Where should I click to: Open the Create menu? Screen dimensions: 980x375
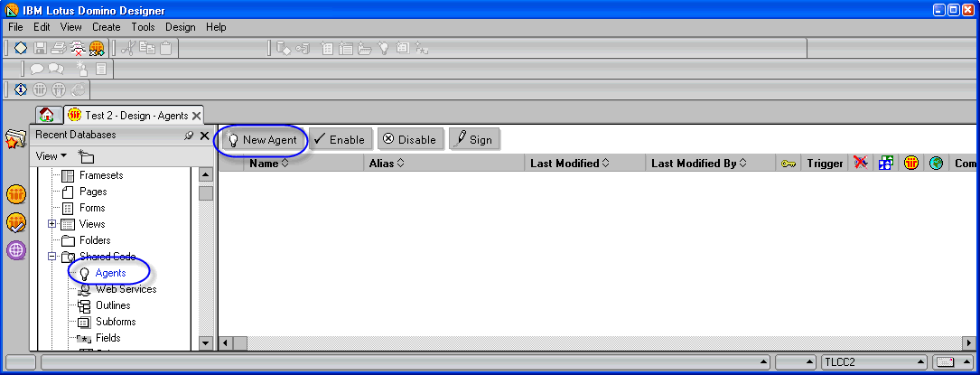[107, 27]
